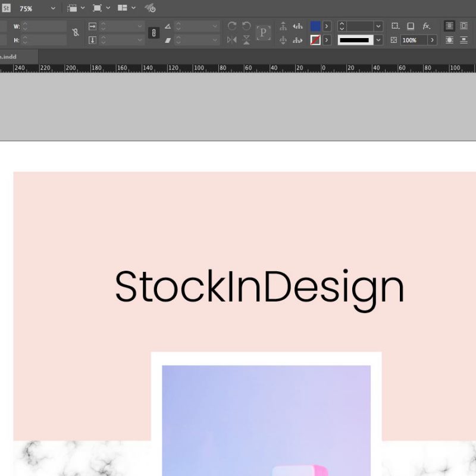Image resolution: width=476 pixels, height=476 pixels.
Task: Flip horizontal icon
Action: [232, 40]
